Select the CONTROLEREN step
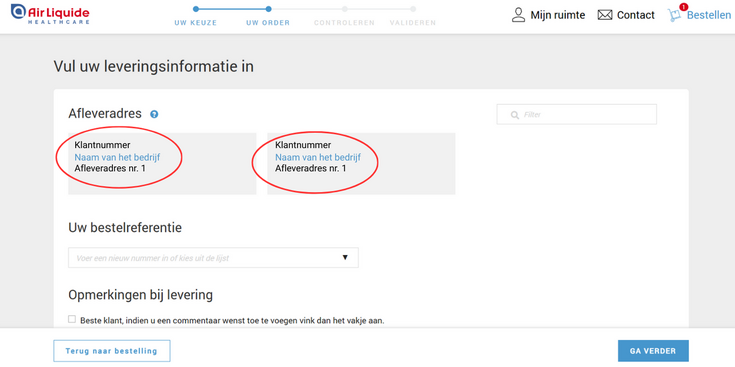Screen dimensions: 735x367 (x=344, y=22)
